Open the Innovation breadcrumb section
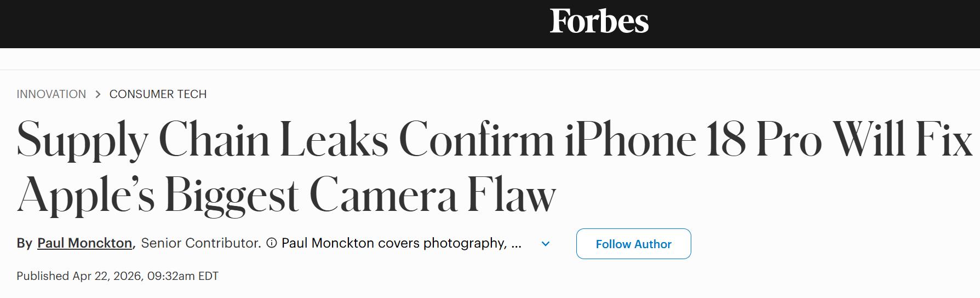This screenshot has height=298, width=980. pyautogui.click(x=51, y=94)
